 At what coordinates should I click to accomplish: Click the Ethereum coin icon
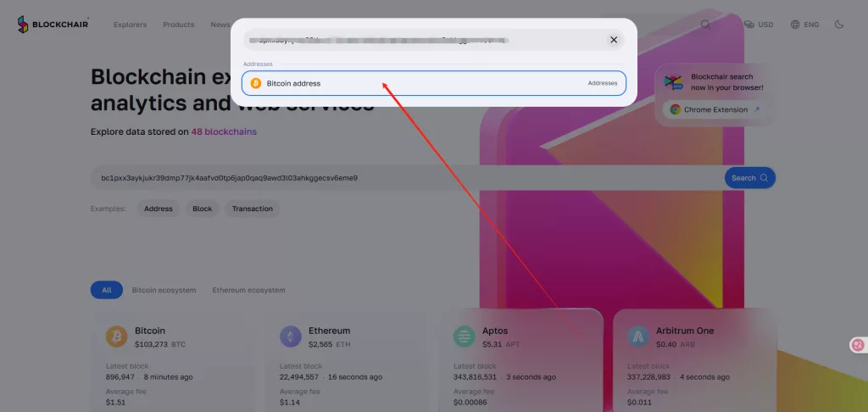point(291,337)
